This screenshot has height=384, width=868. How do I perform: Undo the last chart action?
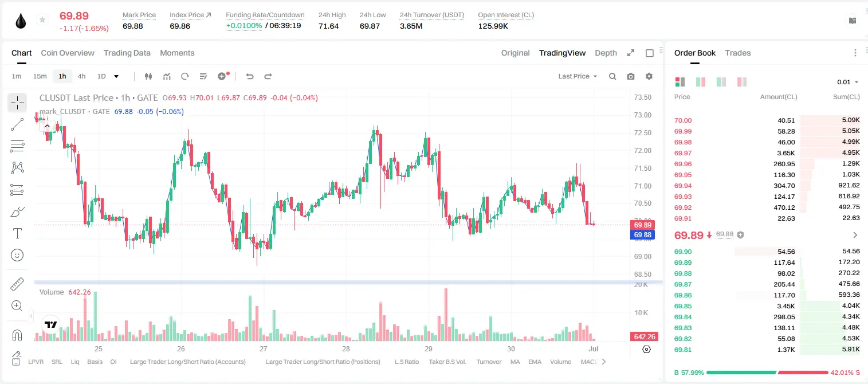click(x=250, y=76)
